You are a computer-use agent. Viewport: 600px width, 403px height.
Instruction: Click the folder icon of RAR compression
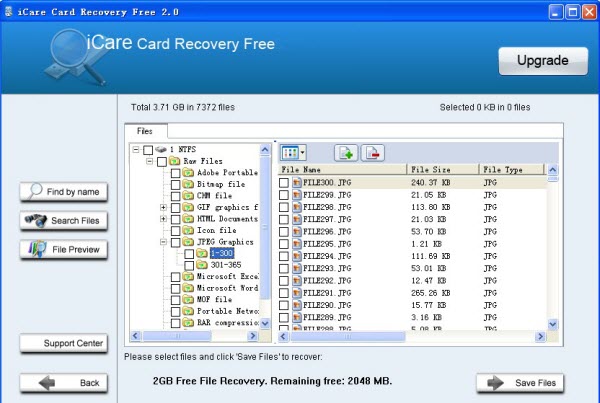[188, 322]
